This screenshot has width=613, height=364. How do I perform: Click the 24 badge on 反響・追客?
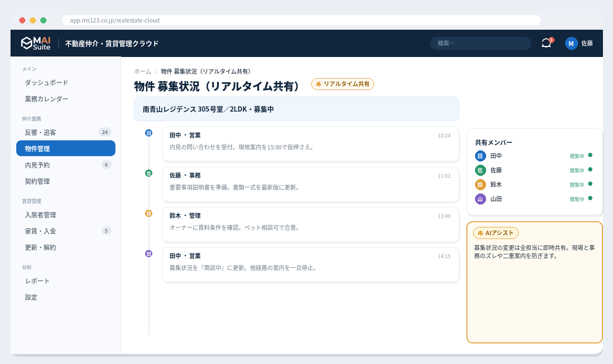105,132
